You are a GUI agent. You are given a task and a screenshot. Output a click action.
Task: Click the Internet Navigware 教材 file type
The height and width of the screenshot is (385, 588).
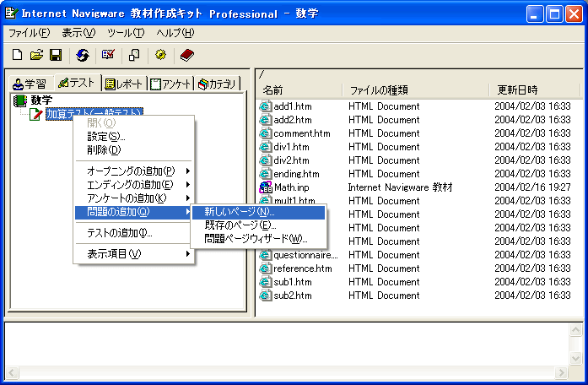[400, 187]
